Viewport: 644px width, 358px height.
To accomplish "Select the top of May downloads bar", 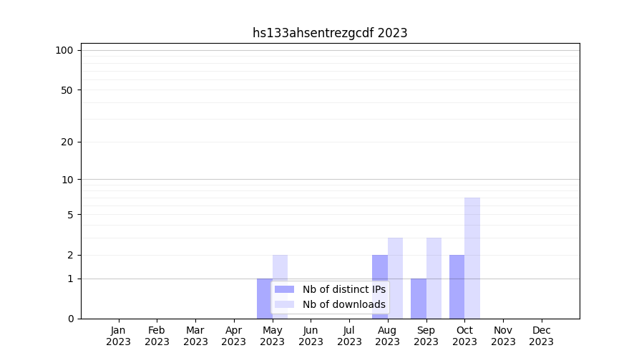I will coord(280,257).
